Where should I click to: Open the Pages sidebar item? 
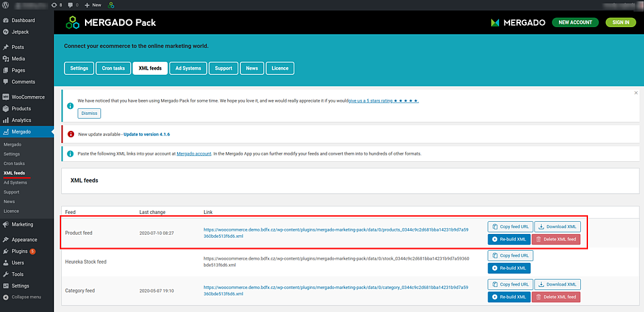26,70
